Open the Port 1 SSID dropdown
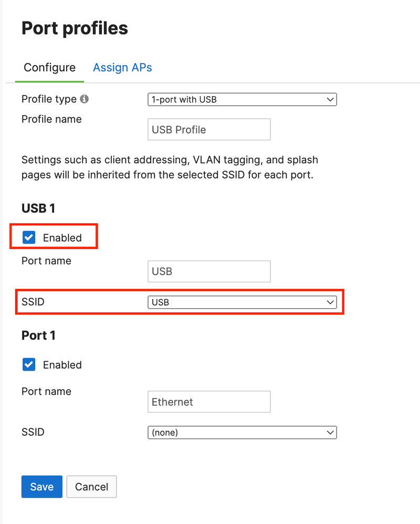The width and height of the screenshot is (420, 524). coord(241,433)
